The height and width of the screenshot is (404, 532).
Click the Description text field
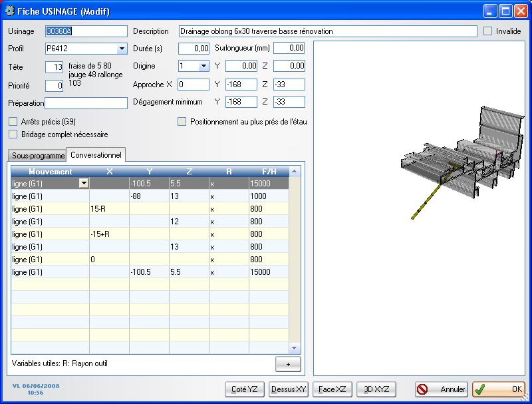(328, 31)
